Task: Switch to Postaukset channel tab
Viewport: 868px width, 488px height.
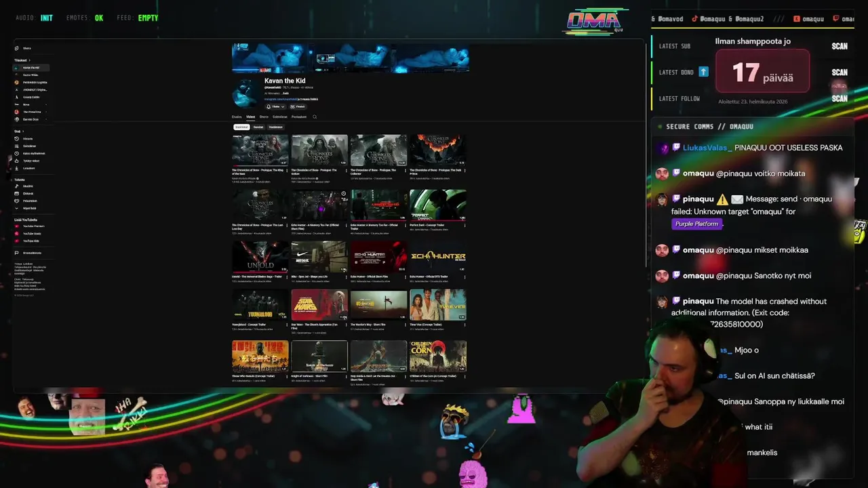Action: click(x=299, y=117)
